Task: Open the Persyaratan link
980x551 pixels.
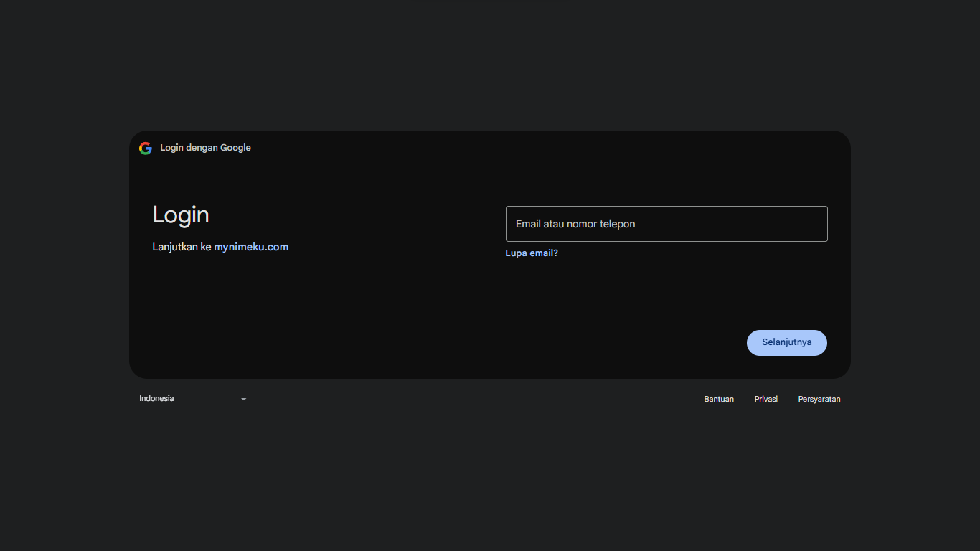Action: pos(819,399)
